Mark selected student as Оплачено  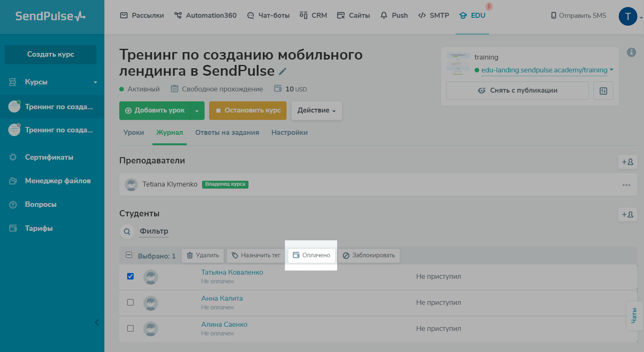click(x=311, y=256)
